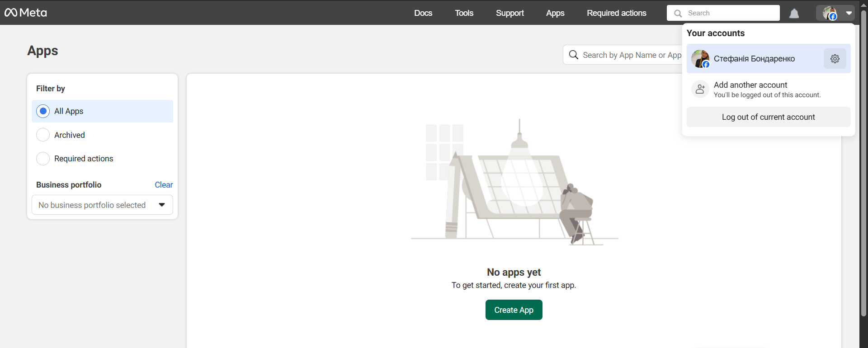The height and width of the screenshot is (348, 868).
Task: Click Clear next to Business portfolio
Action: [x=164, y=185]
